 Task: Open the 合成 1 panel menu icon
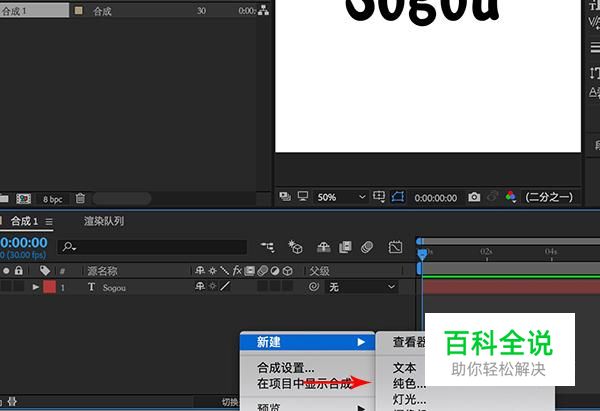49,222
